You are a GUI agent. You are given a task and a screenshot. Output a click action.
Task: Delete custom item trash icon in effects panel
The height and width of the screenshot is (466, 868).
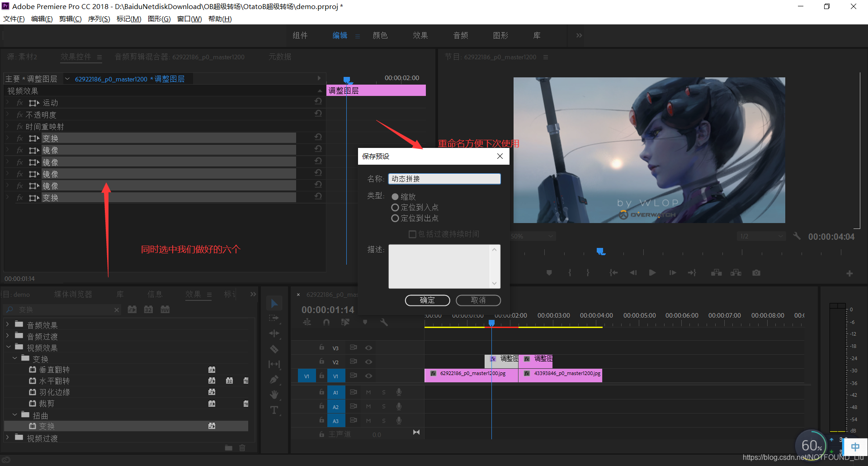click(242, 448)
